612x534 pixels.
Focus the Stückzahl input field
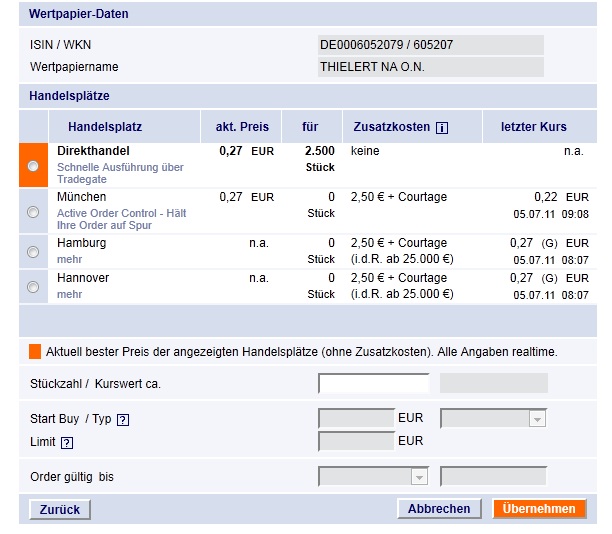click(373, 383)
